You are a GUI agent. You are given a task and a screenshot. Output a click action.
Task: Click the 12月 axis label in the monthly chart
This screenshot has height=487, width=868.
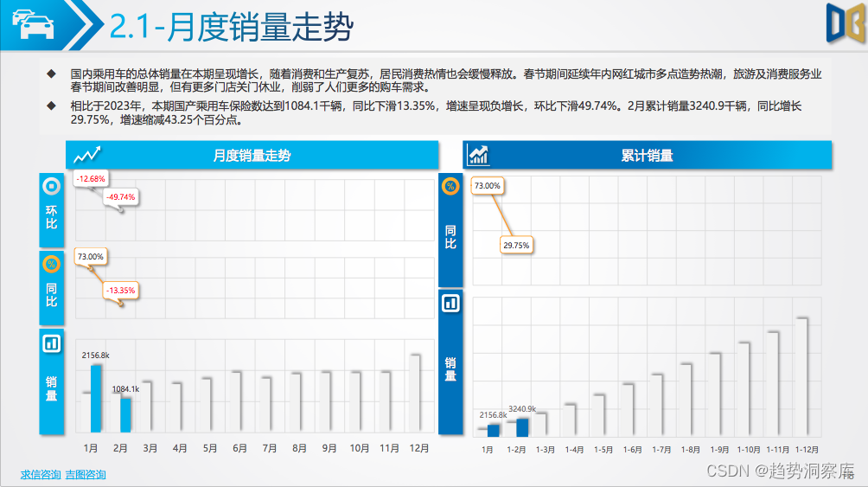tap(419, 448)
